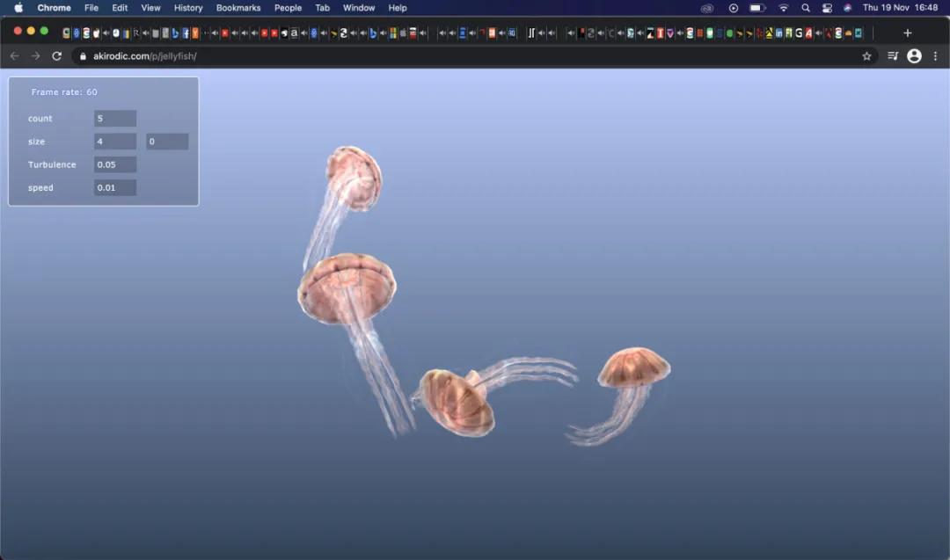Click the count input field
The width and height of the screenshot is (950, 560).
click(115, 119)
